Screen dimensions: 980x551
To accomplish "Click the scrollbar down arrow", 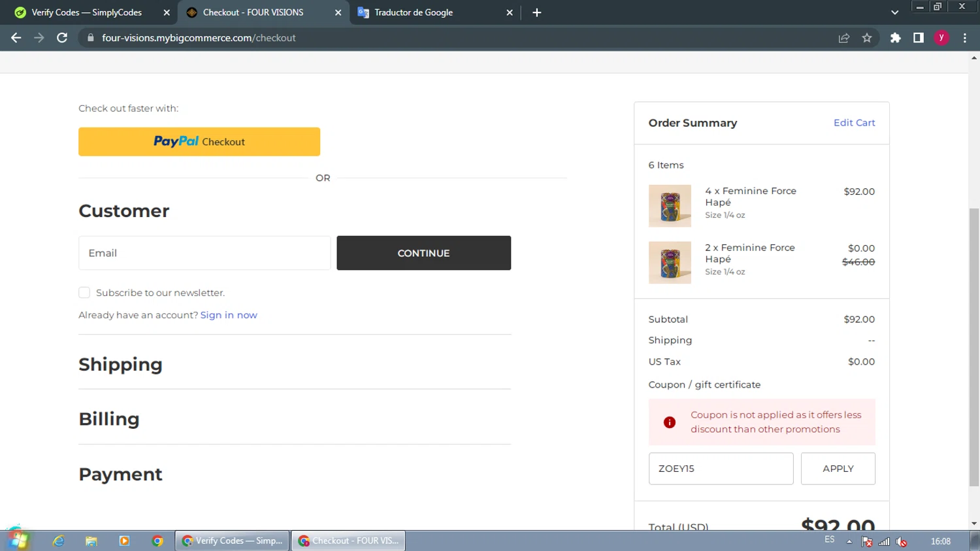I will click(x=974, y=524).
